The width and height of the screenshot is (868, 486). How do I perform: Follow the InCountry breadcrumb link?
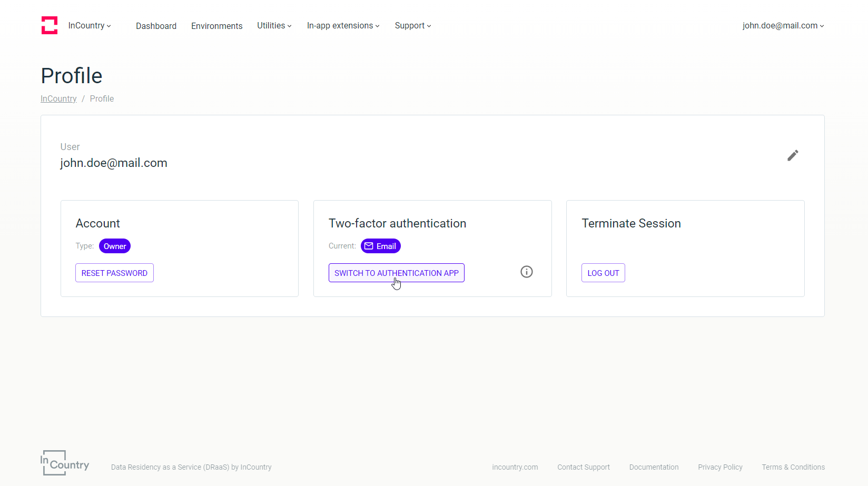click(58, 98)
